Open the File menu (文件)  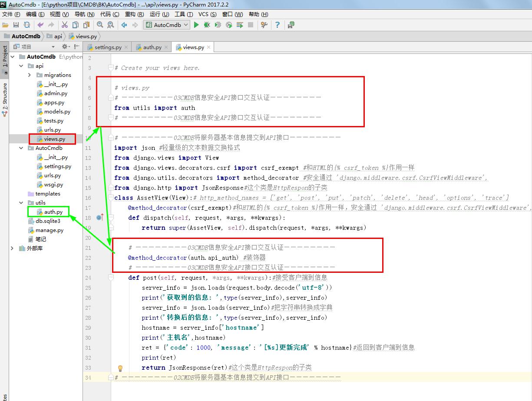pyautogui.click(x=11, y=14)
